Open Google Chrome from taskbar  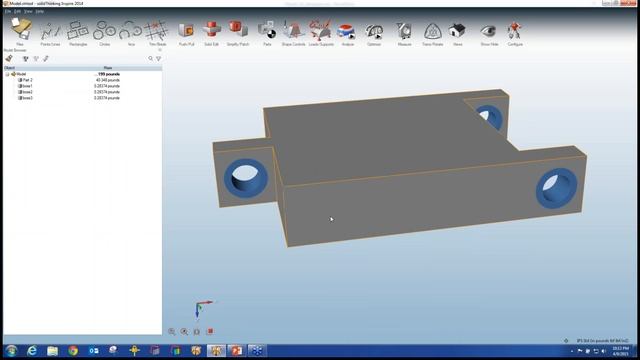coord(73,351)
